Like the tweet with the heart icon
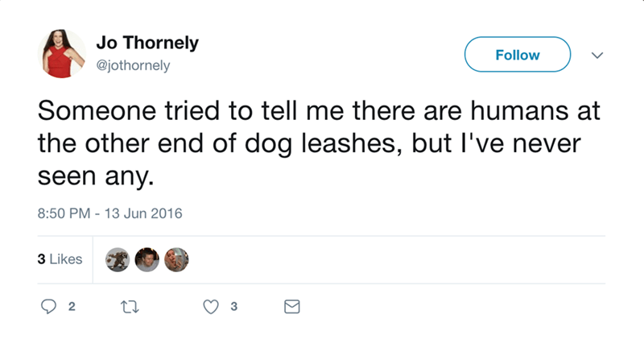This screenshot has height=343, width=644. 209,307
